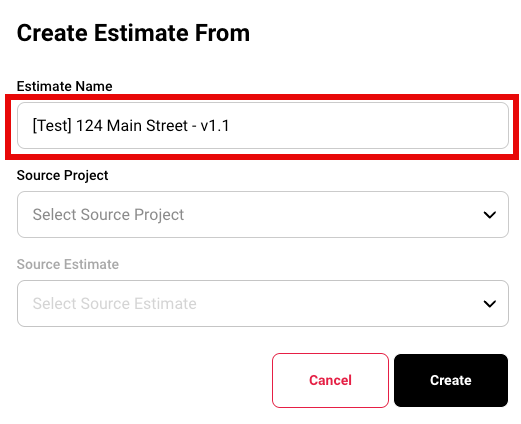This screenshot has height=424, width=521.
Task: Place cursor after 'v1.1' in estimate name
Action: [x=231, y=126]
